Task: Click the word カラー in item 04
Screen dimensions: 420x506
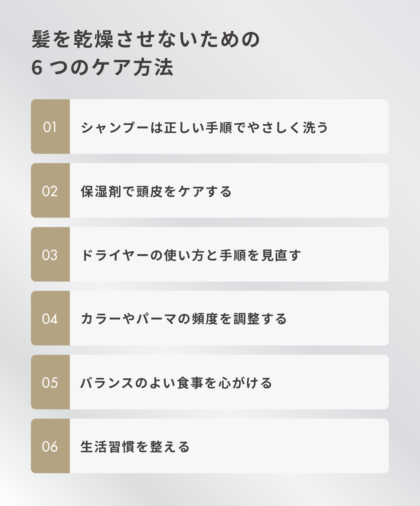Action: (101, 319)
